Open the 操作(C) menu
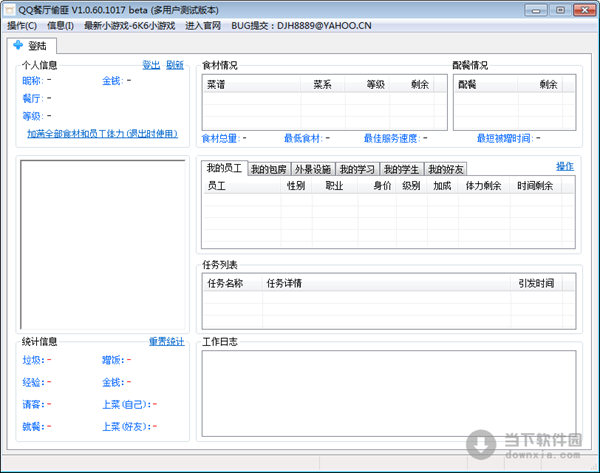Image resolution: width=600 pixels, height=473 pixels. pos(22,24)
